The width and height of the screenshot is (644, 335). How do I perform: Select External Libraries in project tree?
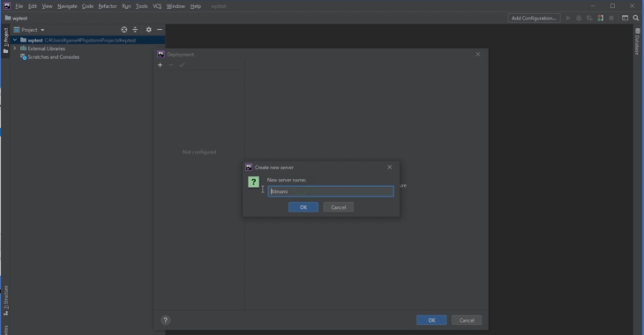coord(46,48)
